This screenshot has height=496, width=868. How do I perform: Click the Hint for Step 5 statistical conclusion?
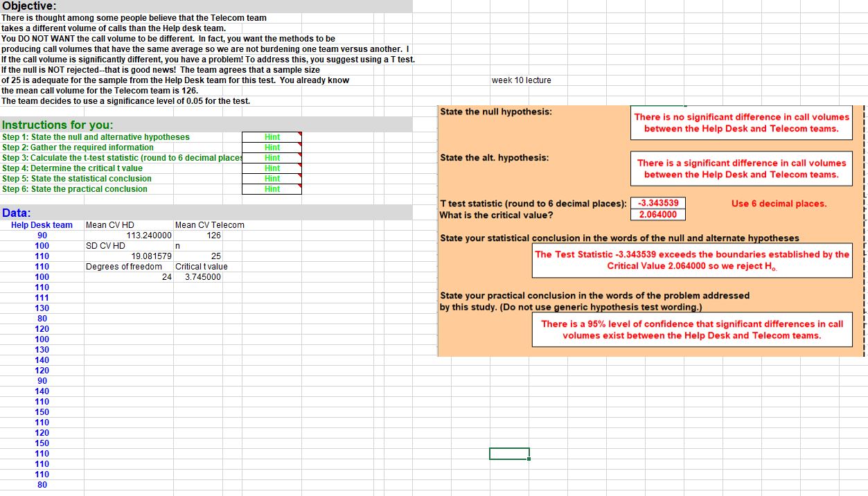pos(271,178)
